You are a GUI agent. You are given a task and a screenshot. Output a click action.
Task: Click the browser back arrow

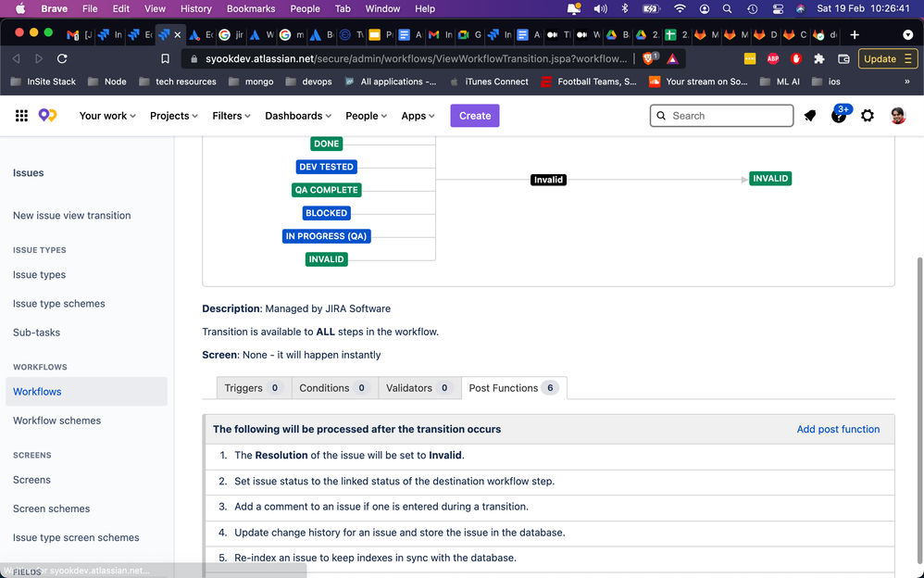point(16,58)
